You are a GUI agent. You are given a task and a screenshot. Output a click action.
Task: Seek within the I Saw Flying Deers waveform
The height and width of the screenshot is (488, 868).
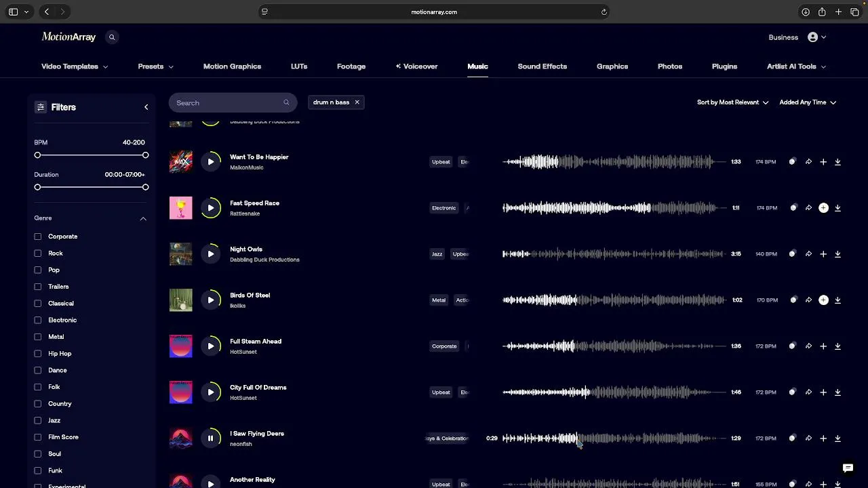point(614,439)
